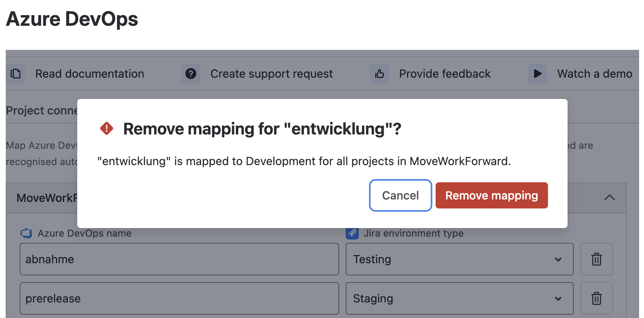Screen dimensions: 644x318
Task: Delete the prerelease mapping with trash icon
Action: pyautogui.click(x=597, y=298)
